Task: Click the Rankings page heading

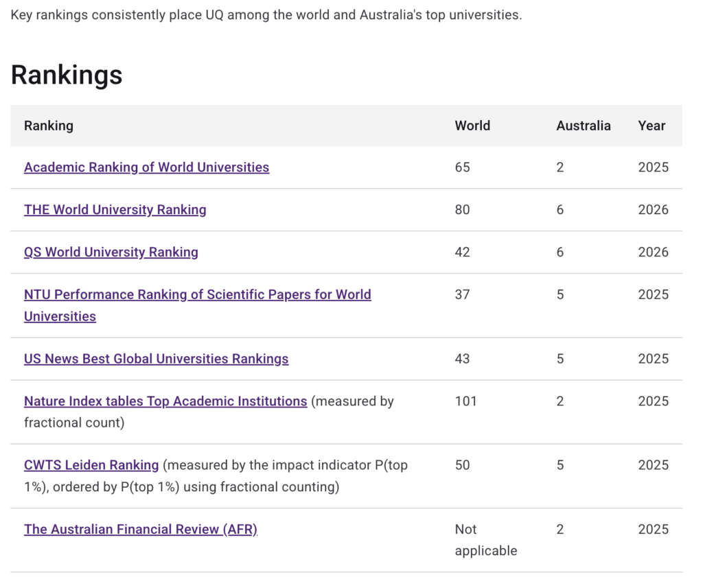Action: [67, 75]
